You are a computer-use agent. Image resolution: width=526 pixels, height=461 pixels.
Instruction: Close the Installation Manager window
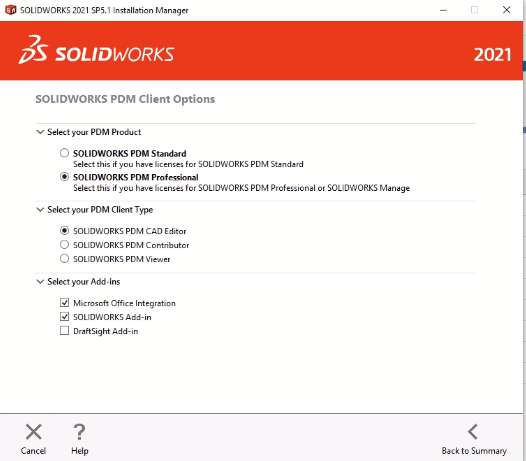coord(507,10)
